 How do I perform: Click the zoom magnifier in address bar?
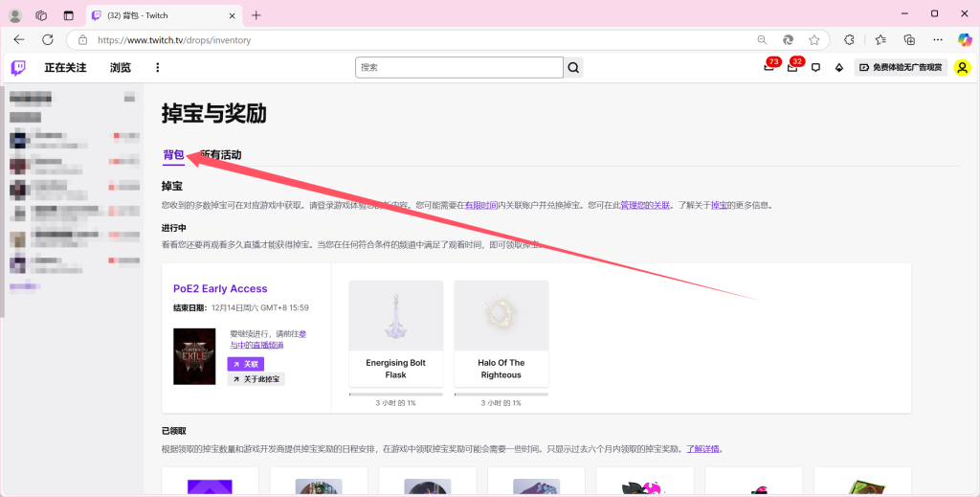(x=762, y=40)
